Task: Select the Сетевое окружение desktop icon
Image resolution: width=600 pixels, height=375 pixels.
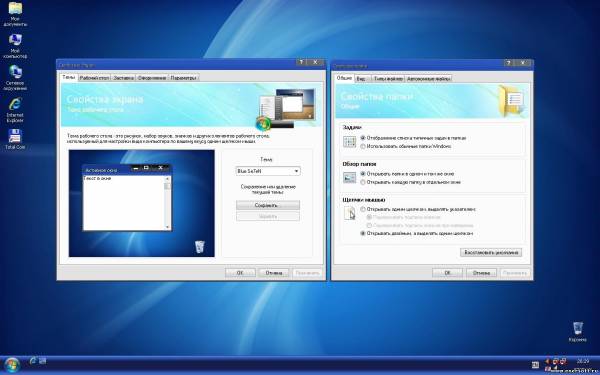Action: [15, 78]
